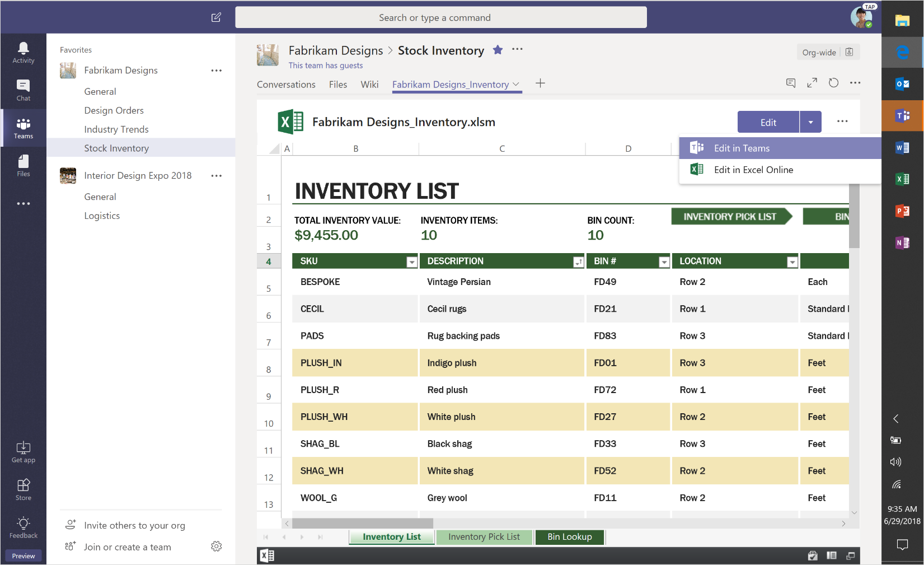Switch to the Wiki tab
Viewport: 924px width, 565px height.
point(369,85)
